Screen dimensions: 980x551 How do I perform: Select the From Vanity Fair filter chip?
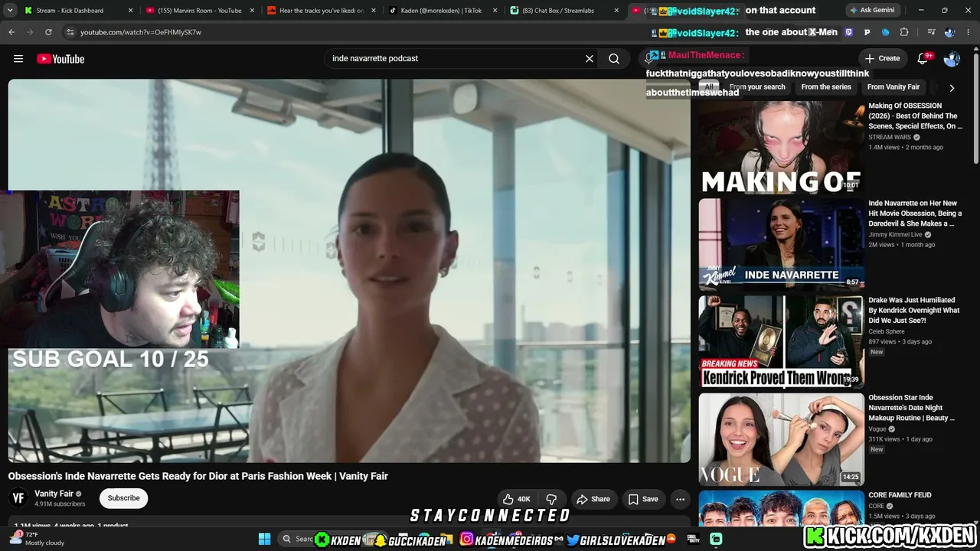(893, 87)
